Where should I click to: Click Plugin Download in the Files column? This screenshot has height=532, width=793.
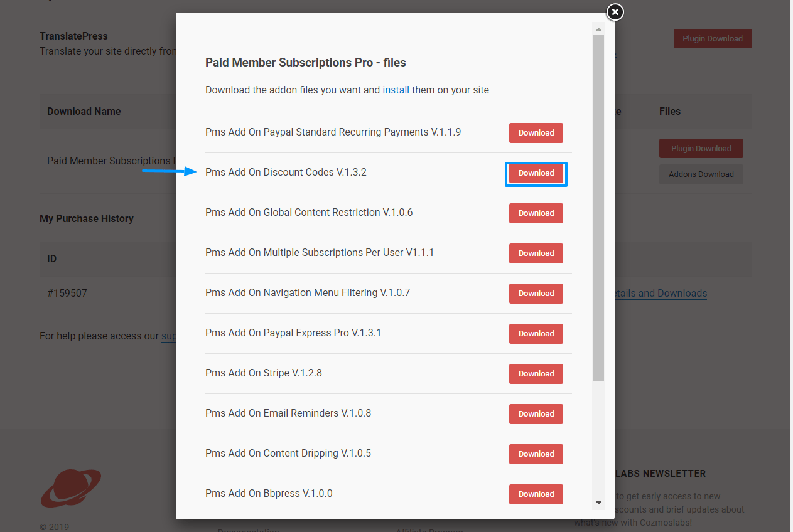[x=701, y=148]
